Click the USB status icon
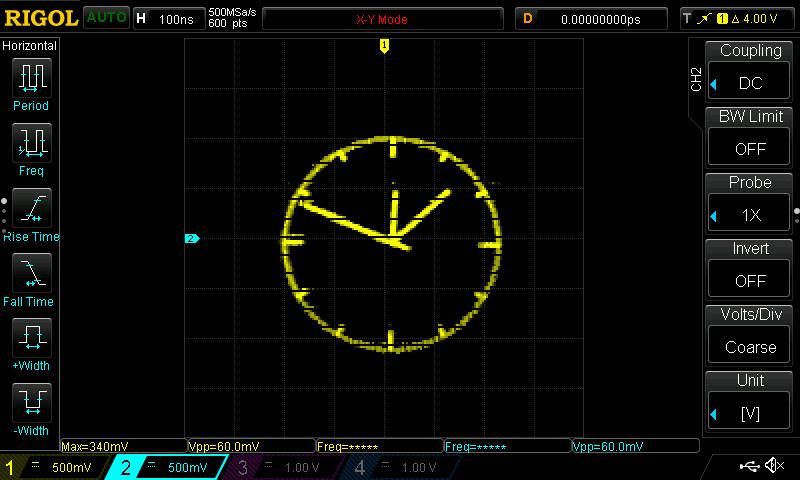 pyautogui.click(x=748, y=466)
